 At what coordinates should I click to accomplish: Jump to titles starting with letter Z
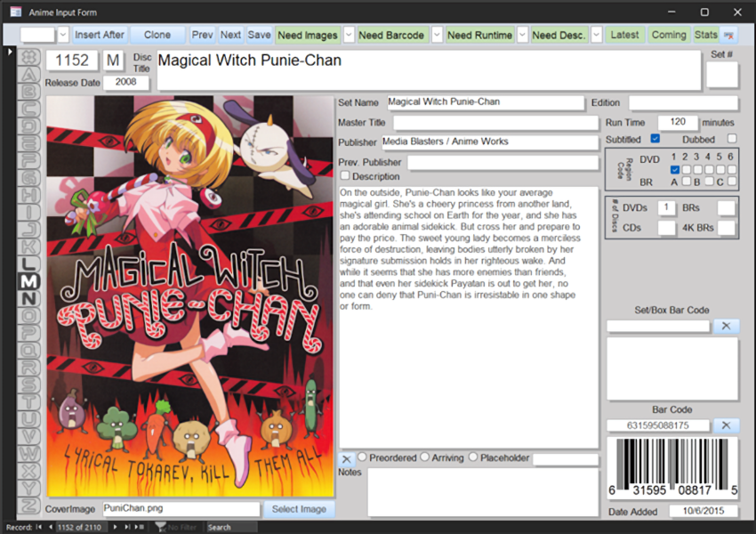(29, 506)
